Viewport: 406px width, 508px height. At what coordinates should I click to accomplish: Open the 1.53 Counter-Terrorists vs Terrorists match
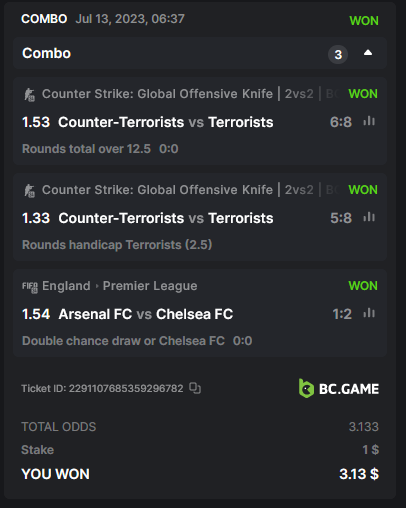(166, 122)
